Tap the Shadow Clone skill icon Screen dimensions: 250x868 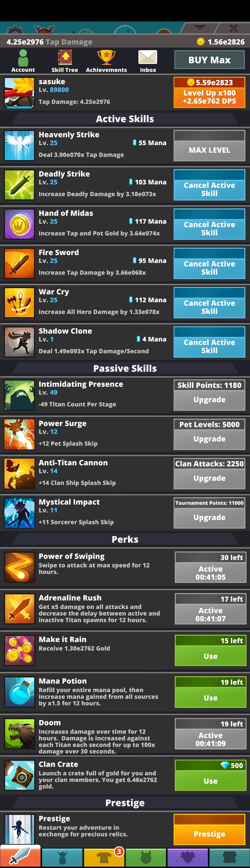(x=19, y=342)
